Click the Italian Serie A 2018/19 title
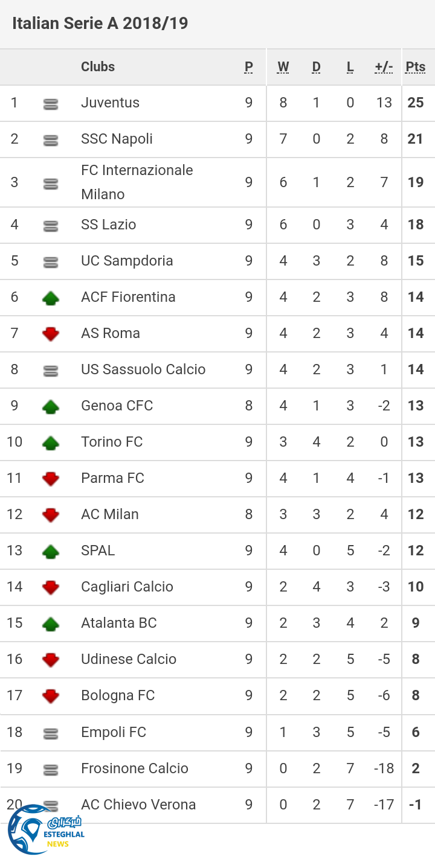This screenshot has width=435, height=868. (x=100, y=24)
